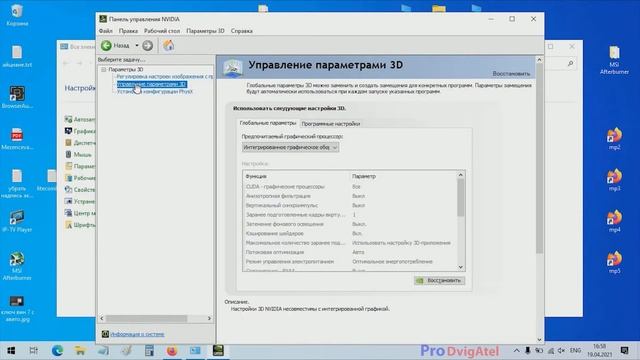Image resolution: width=640 pixels, height=360 pixels.
Task: Select Анизотропная фильтрация settings row
Action: pyautogui.click(x=350, y=196)
